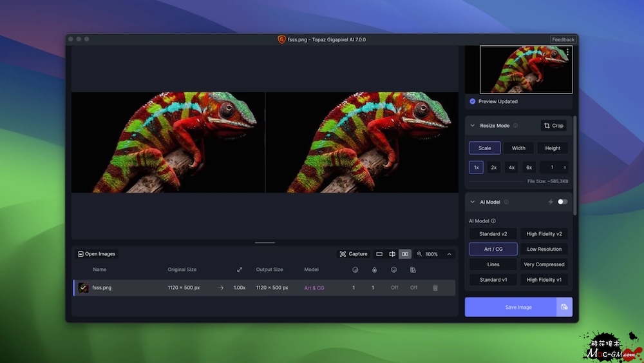Switch to side-by-side view icon

[405, 254]
